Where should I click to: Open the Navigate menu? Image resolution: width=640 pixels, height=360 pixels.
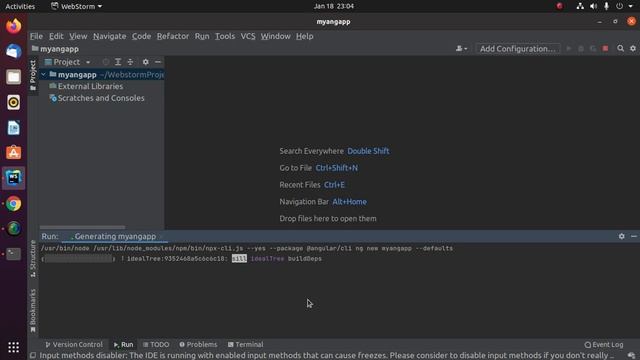(x=109, y=36)
